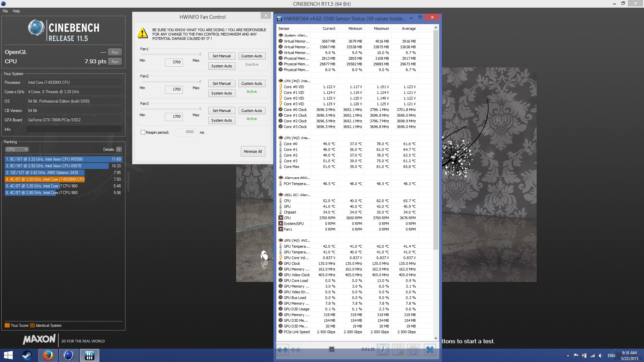Click the Respin period ms field
This screenshot has height=362, width=644.
click(x=186, y=132)
